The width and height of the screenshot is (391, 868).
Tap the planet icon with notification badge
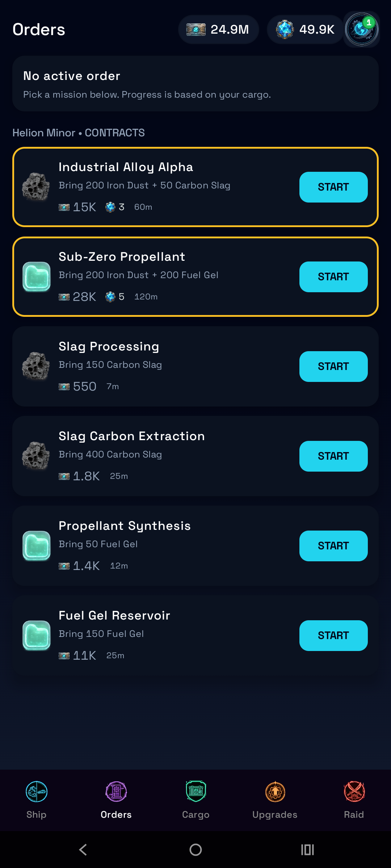click(x=361, y=29)
